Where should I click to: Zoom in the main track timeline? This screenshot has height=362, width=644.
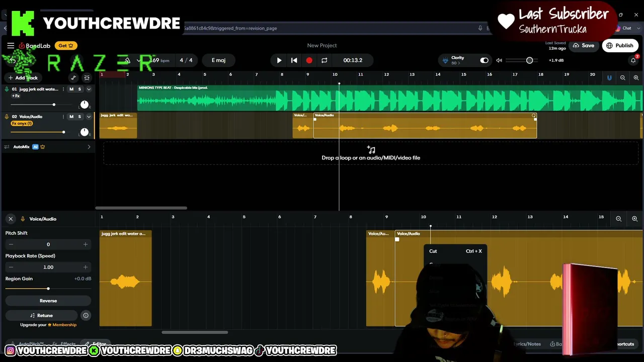point(636,78)
